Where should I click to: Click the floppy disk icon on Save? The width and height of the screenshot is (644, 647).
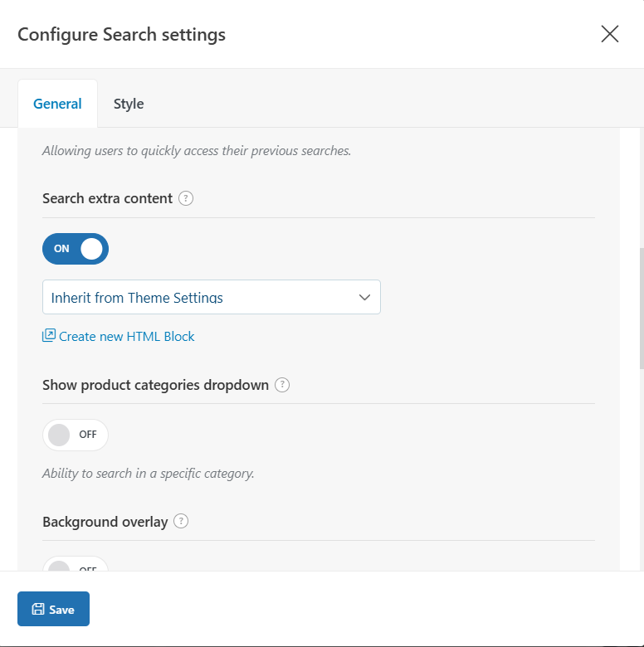click(x=38, y=609)
